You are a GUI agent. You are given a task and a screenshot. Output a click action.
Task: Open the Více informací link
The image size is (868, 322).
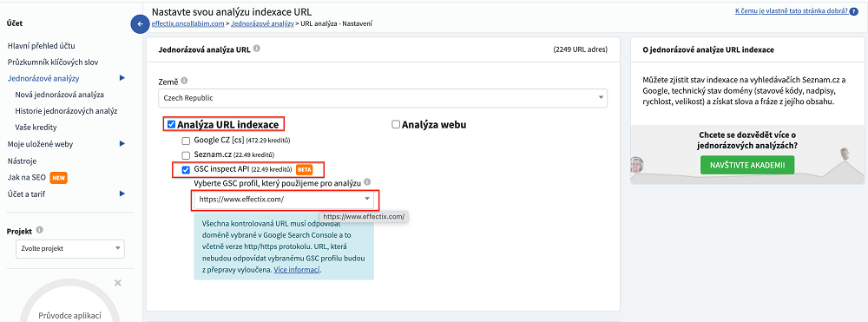coord(297,271)
